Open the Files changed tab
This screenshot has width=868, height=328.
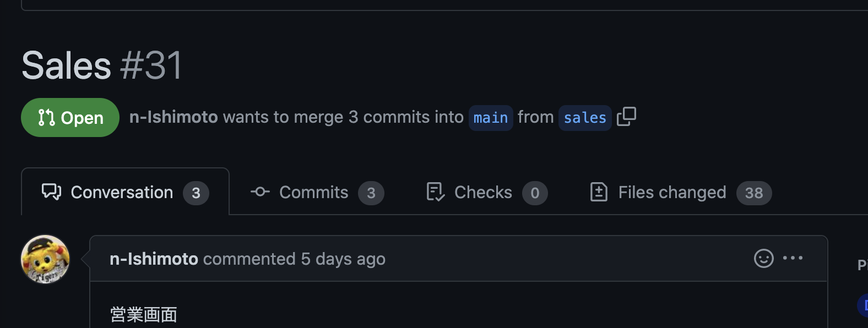pyautogui.click(x=681, y=193)
